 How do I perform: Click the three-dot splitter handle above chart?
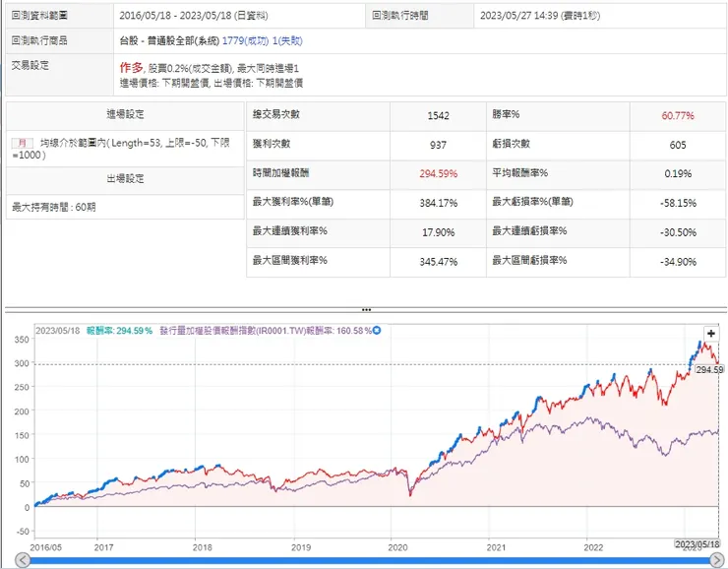tap(366, 310)
